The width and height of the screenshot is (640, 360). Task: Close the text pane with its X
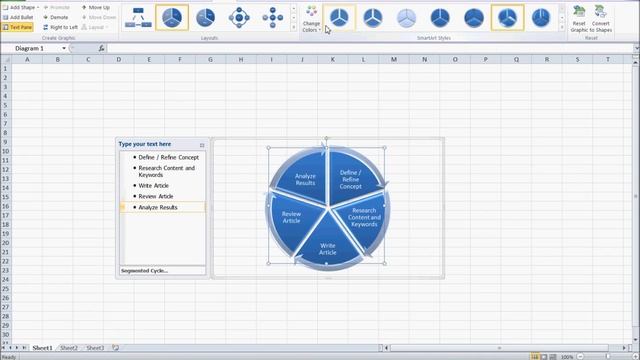tap(202, 145)
